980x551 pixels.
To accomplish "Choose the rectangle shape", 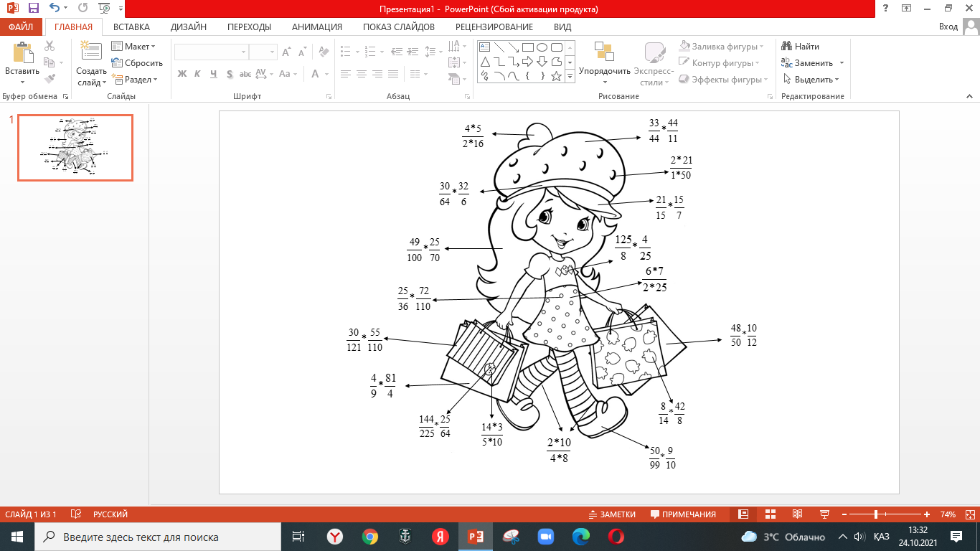I will (528, 48).
